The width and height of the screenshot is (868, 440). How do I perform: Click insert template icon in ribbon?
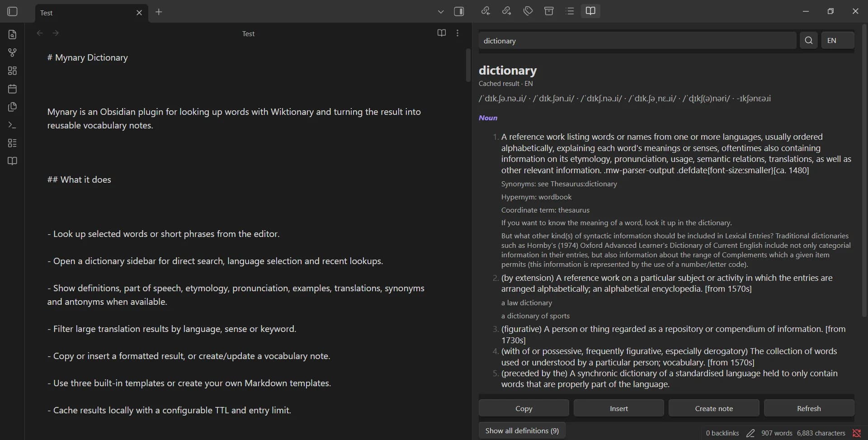point(12,107)
